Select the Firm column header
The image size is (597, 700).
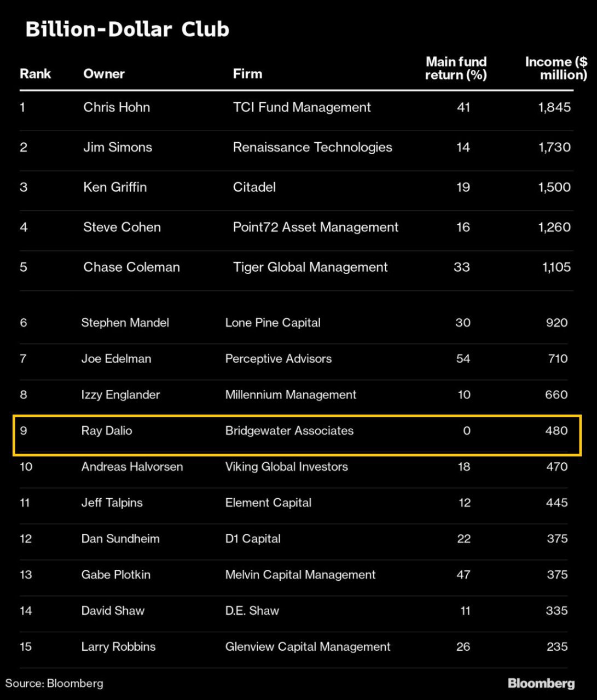click(247, 74)
